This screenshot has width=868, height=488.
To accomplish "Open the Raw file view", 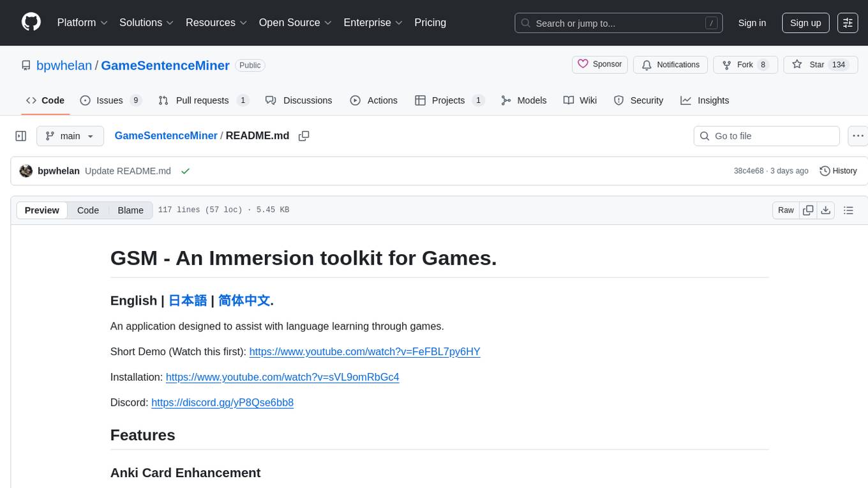I will (x=786, y=210).
